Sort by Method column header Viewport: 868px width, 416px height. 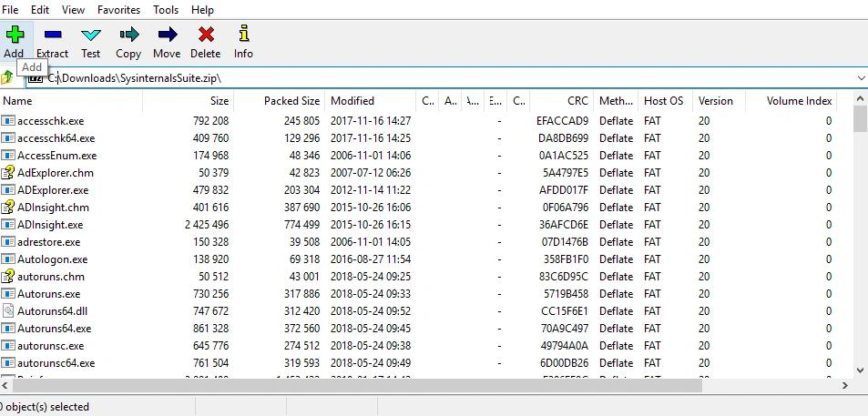616,101
